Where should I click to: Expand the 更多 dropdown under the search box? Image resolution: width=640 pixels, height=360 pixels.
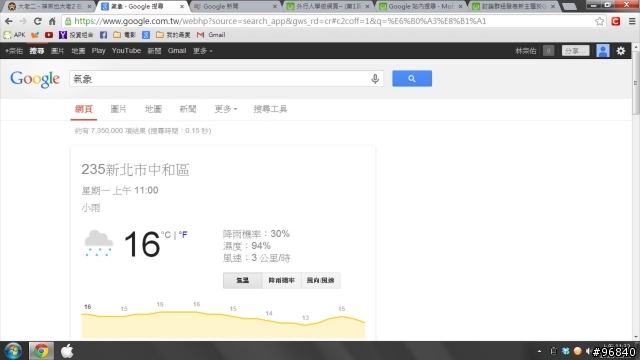click(x=226, y=109)
